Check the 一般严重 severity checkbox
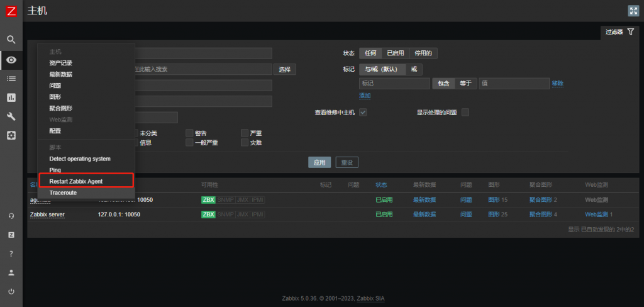The height and width of the screenshot is (307, 644). (x=189, y=143)
